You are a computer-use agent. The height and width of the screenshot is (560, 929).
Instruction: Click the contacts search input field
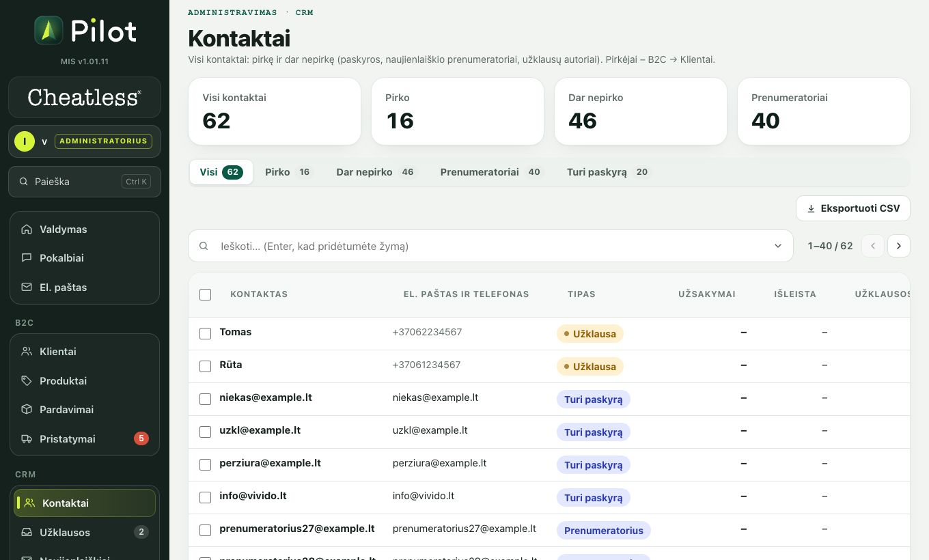[490, 246]
